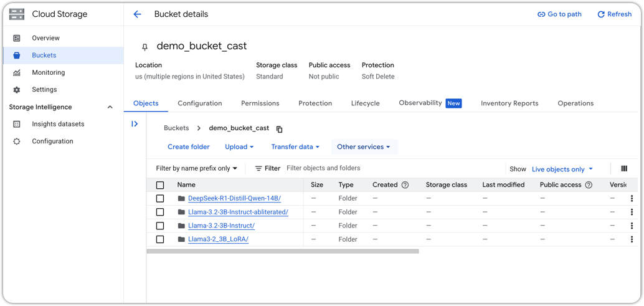Click the folder icon of Llama3-2_3B_LoRA
Image resolution: width=644 pixels, height=306 pixels.
click(181, 239)
